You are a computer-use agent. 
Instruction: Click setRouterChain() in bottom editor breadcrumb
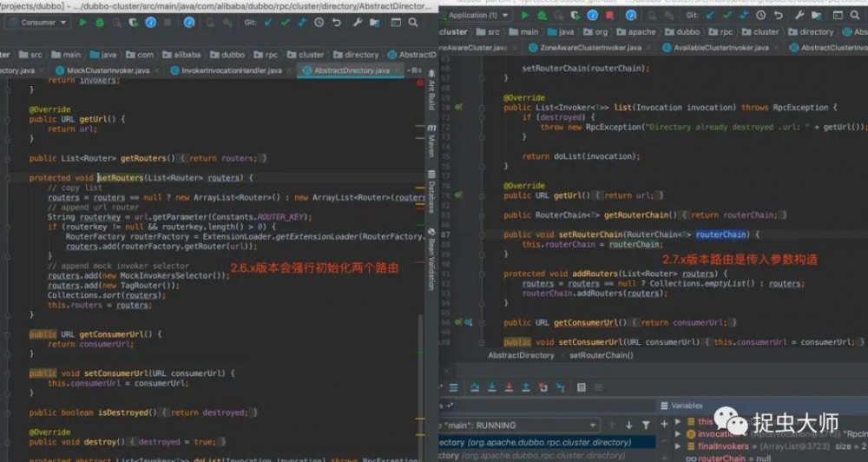tap(602, 356)
